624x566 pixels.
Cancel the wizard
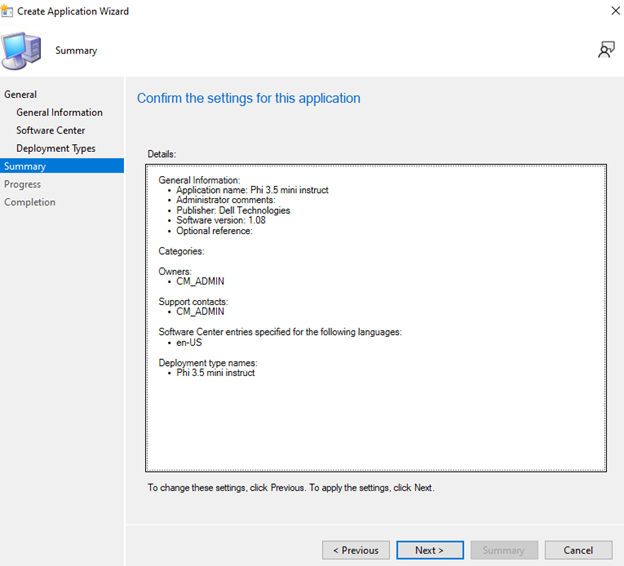point(578,550)
